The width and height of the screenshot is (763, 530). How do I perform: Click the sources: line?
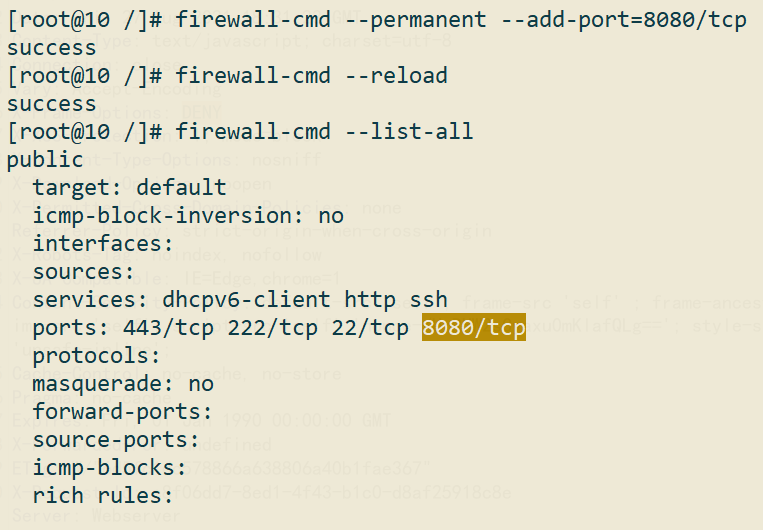click(83, 272)
